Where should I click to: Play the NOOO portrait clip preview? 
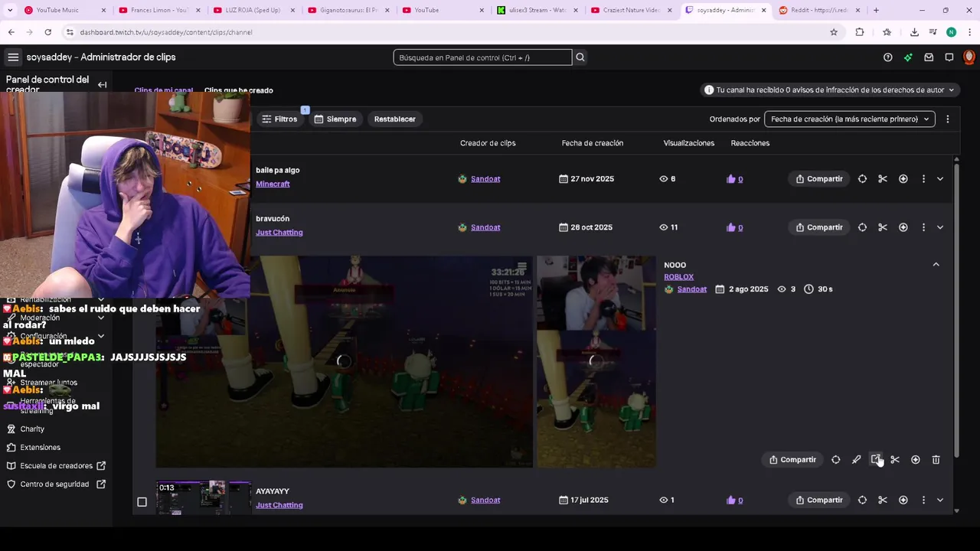point(596,361)
